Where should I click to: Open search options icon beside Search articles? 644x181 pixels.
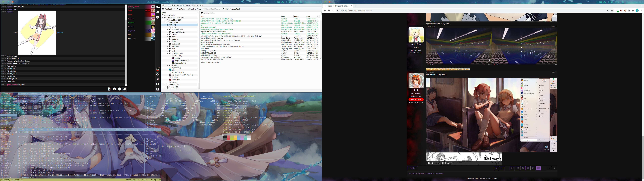coord(202,13)
